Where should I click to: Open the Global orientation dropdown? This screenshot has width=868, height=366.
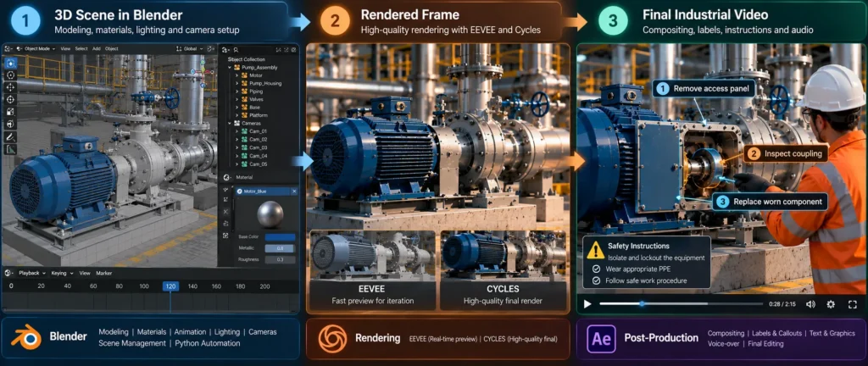tap(190, 48)
